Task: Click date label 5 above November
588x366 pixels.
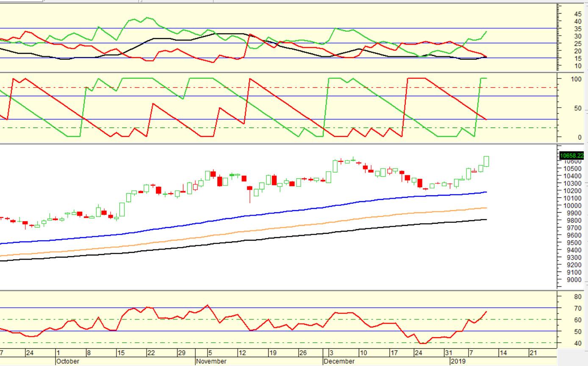Action: 210,353
